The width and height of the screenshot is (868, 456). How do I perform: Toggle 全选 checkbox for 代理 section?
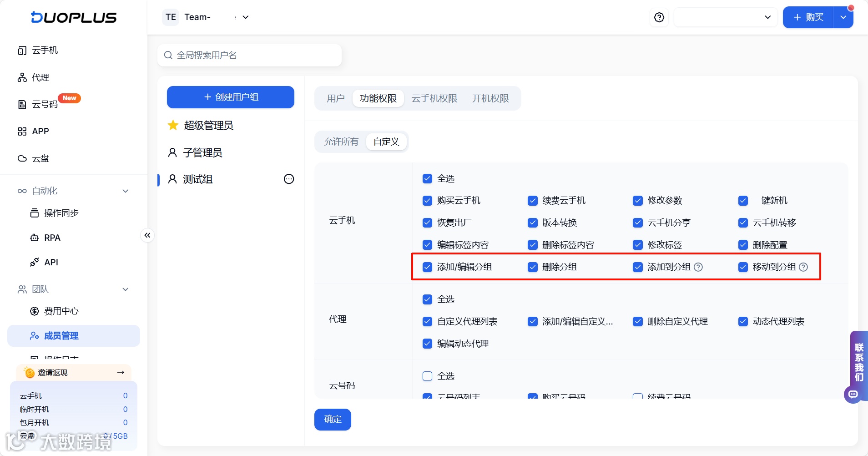click(x=427, y=299)
